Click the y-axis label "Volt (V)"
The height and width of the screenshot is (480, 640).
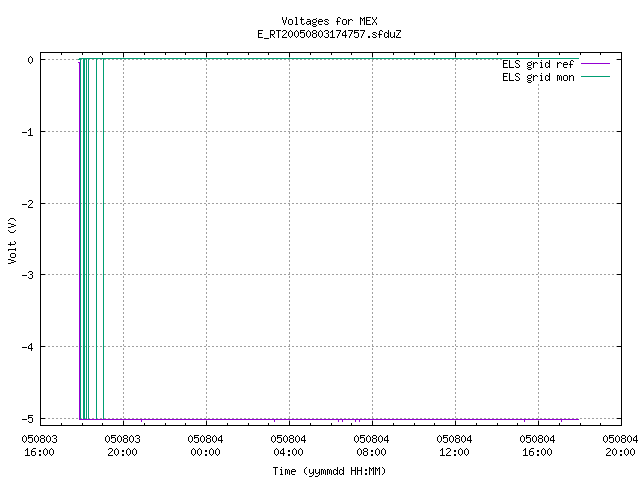click(12, 240)
